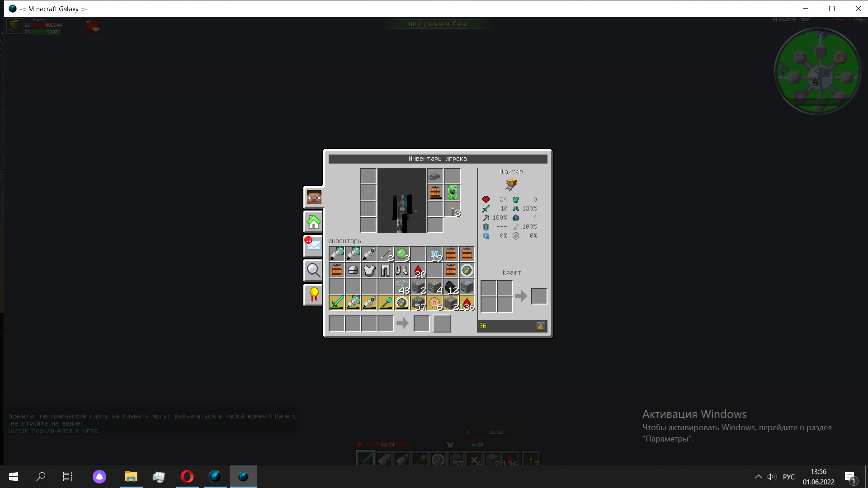Viewport: 868px width, 488px height.
Task: Select the ore block stack of 21
Action: pos(451,303)
